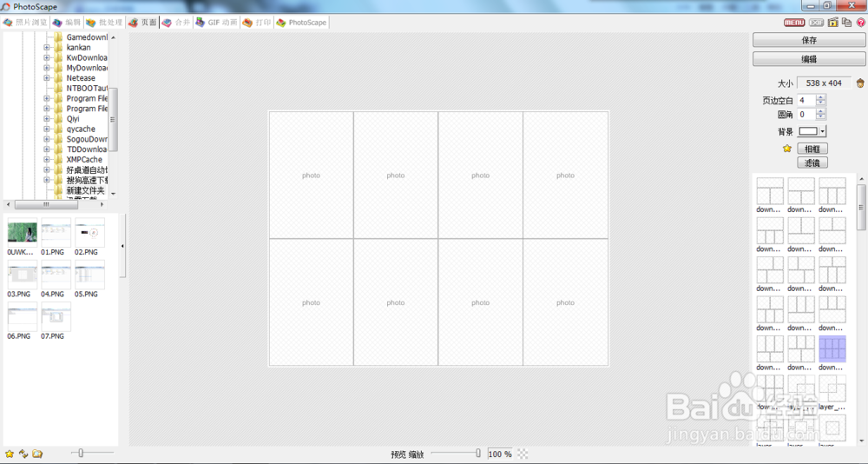The height and width of the screenshot is (464, 868).
Task: Click the refresh arrows icon below the thumbnails
Action: tap(23, 454)
